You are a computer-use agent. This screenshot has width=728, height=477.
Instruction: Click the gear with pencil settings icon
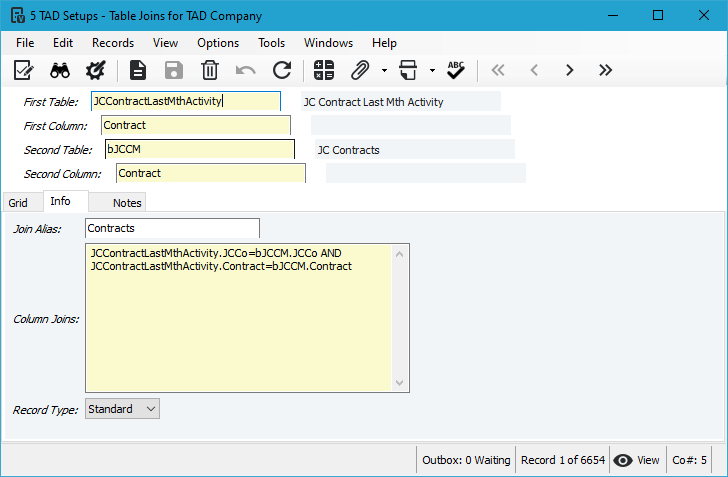(x=96, y=71)
